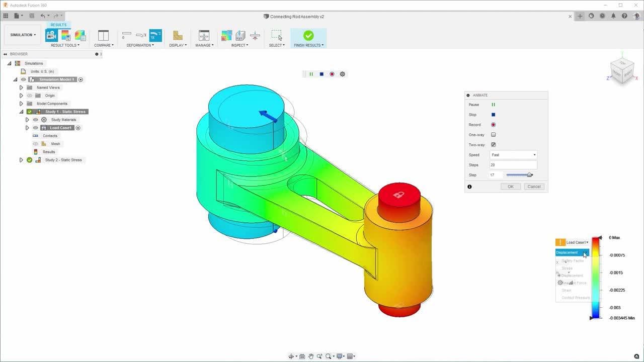The image size is (644, 362).
Task: Click the legend Max arrow marker
Action: pos(599,237)
